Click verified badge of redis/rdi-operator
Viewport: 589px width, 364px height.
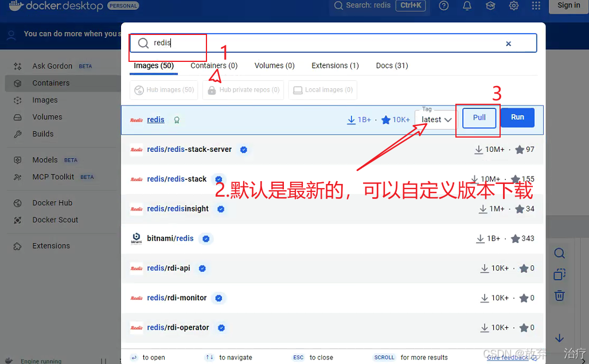(221, 328)
